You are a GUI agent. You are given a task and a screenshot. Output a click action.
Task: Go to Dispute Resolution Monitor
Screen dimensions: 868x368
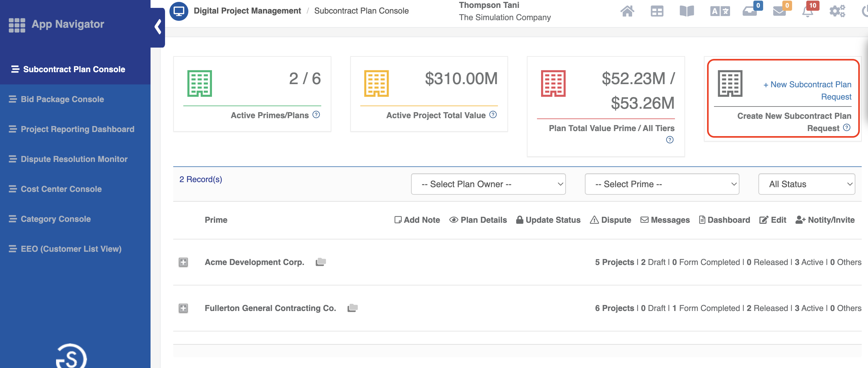74,159
